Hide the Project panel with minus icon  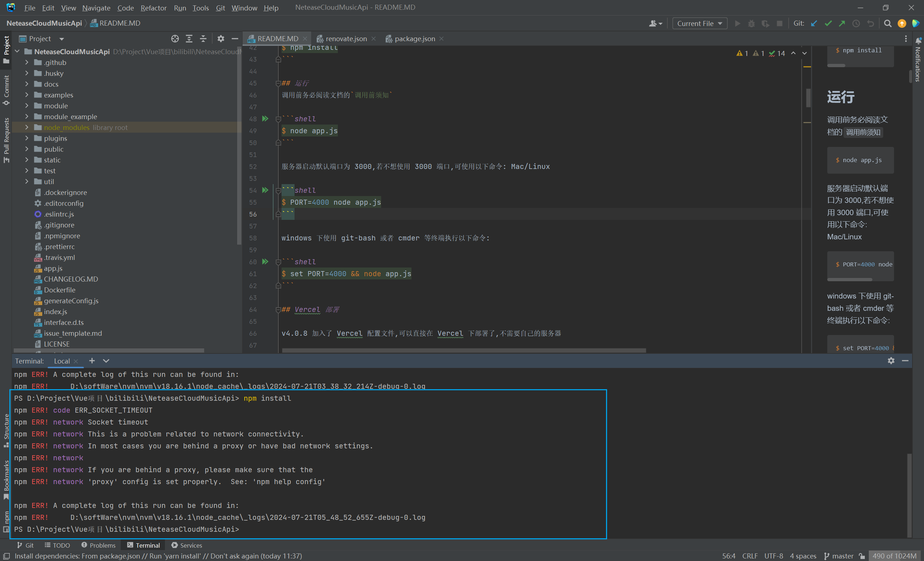point(235,39)
